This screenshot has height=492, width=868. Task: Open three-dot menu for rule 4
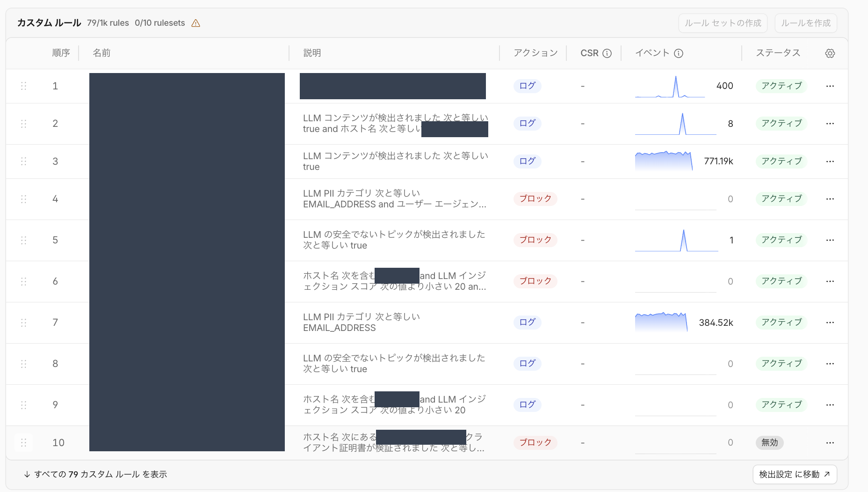tap(830, 199)
